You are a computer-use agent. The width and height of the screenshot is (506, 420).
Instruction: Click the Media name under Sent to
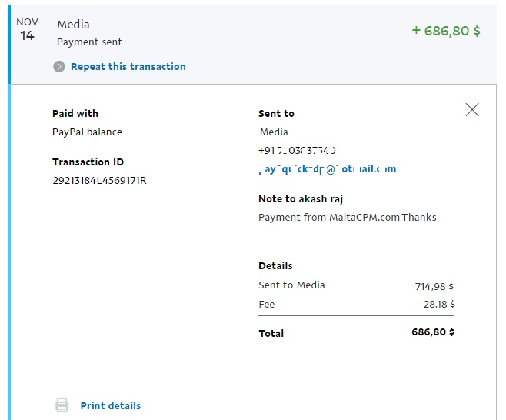pos(274,132)
